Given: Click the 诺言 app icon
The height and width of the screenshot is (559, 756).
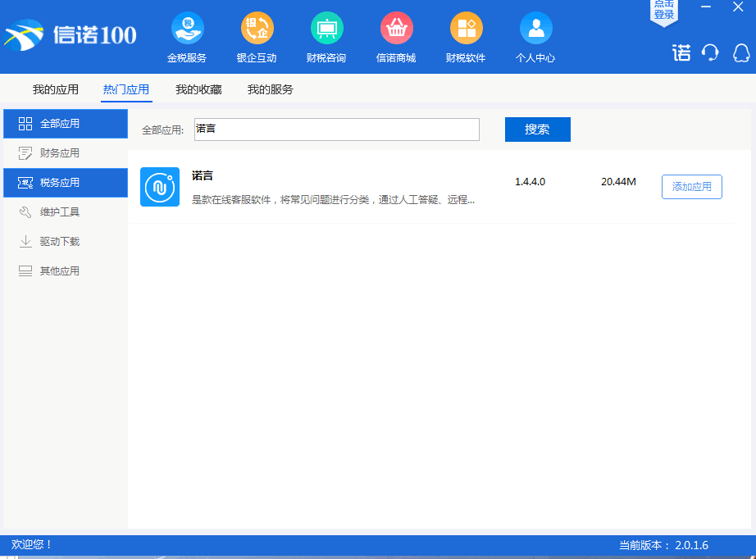Looking at the screenshot, I should tap(160, 187).
